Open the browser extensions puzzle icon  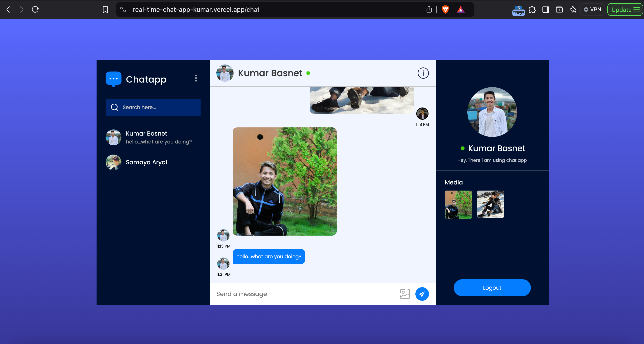(x=532, y=10)
